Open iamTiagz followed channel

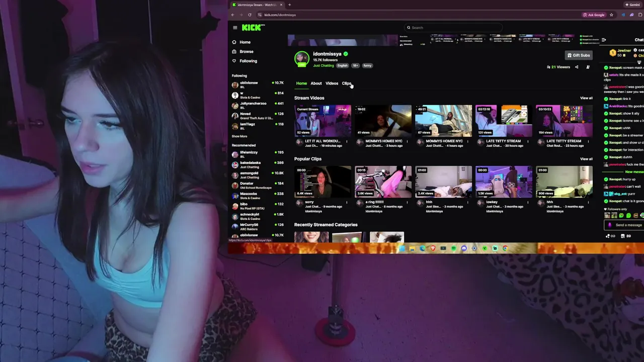(x=258, y=126)
